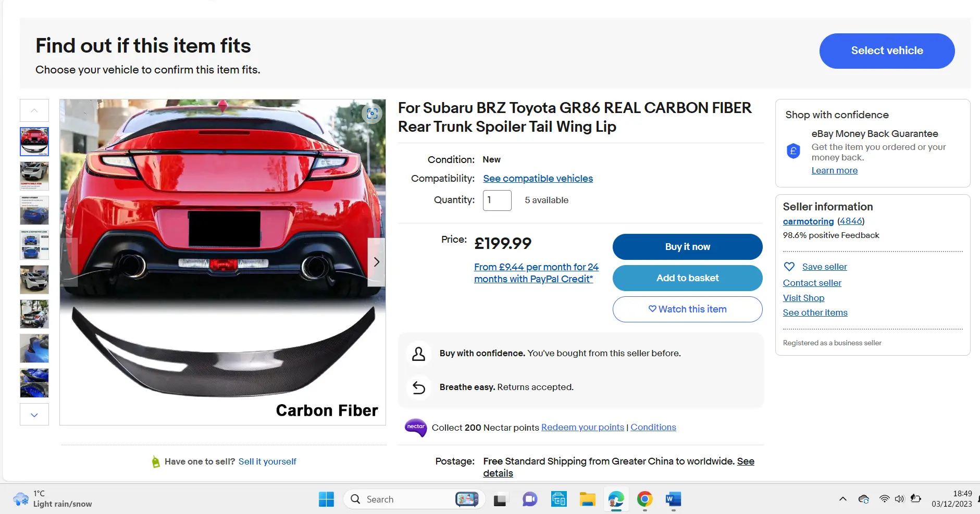
Task: Click the Windows Start button
Action: click(326, 499)
